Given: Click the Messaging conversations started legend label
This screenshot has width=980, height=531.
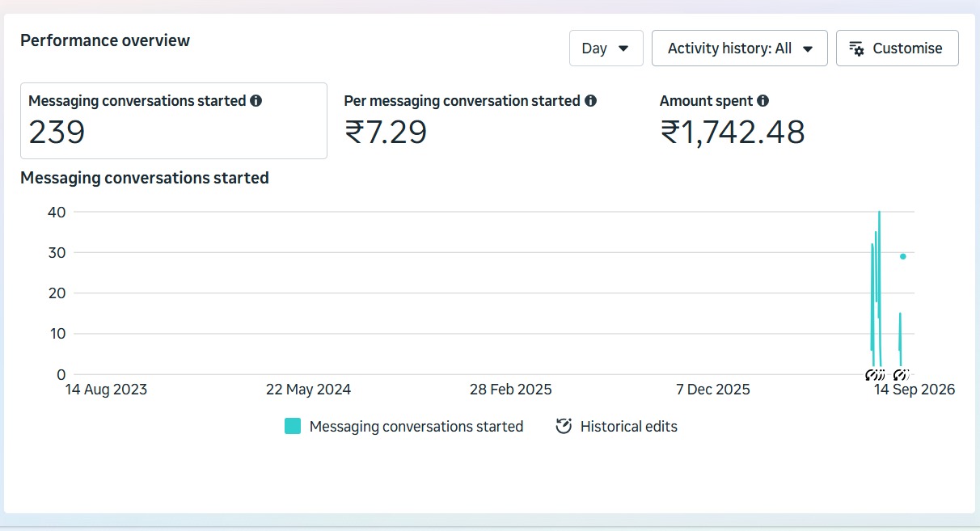Looking at the screenshot, I should pos(416,426).
